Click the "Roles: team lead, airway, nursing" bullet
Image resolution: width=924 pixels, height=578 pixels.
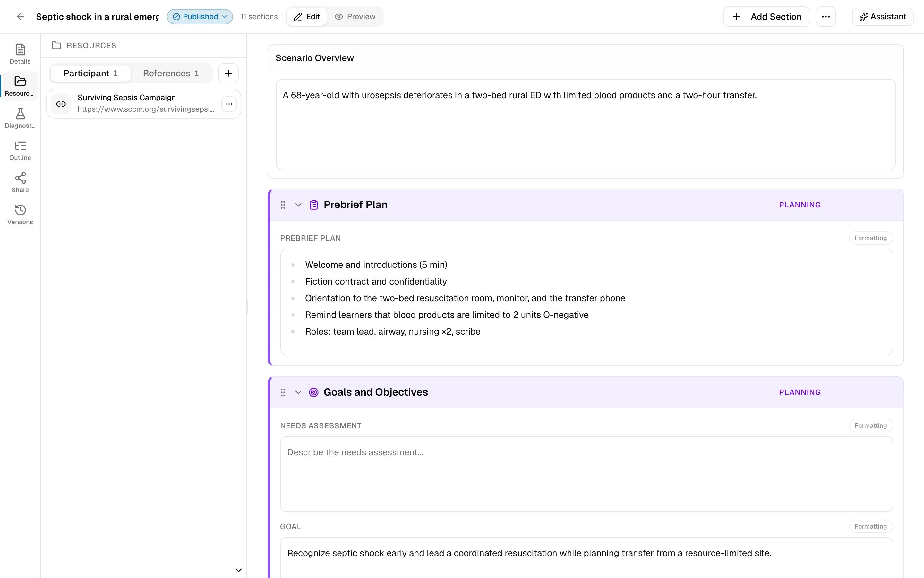[x=392, y=331]
